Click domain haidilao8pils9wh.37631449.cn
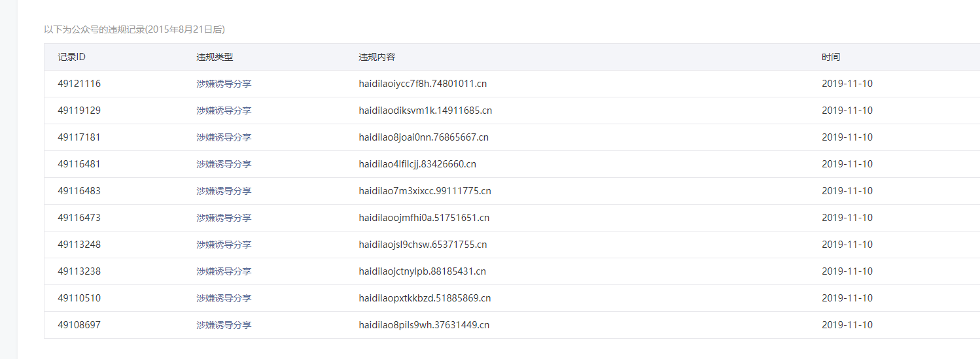 (424, 325)
